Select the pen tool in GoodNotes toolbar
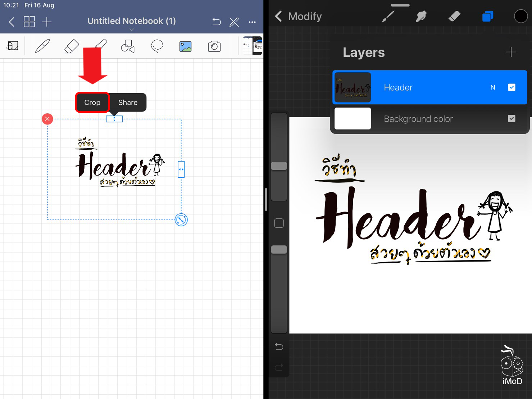532x399 pixels. coord(42,46)
